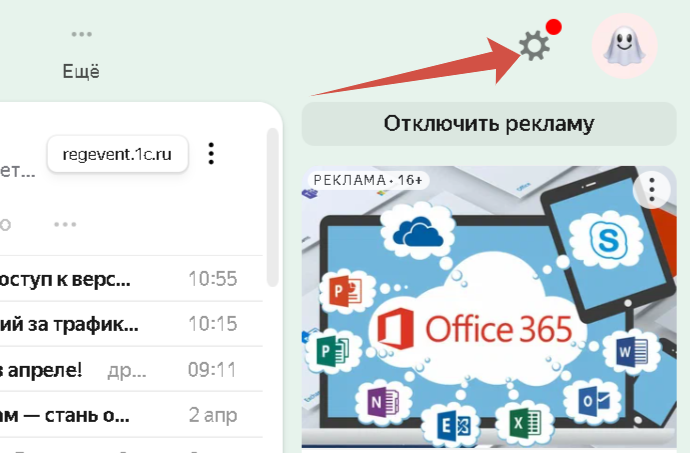Click the regevent.1c.ru sender chip
690x453 pixels.
pyautogui.click(x=117, y=154)
